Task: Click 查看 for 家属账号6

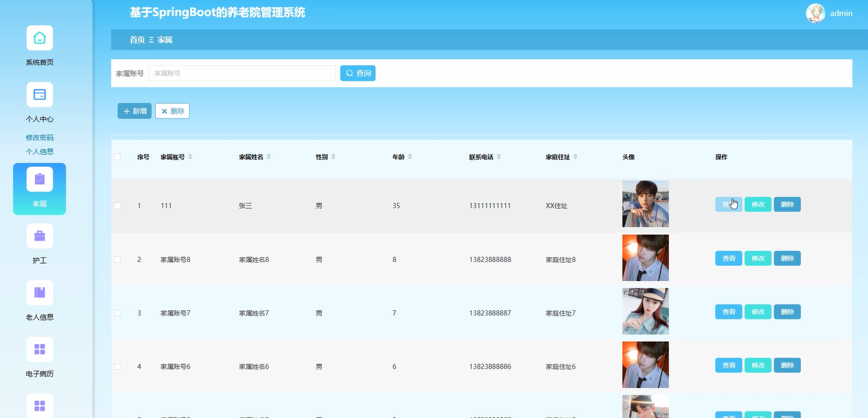Action: [x=729, y=366]
